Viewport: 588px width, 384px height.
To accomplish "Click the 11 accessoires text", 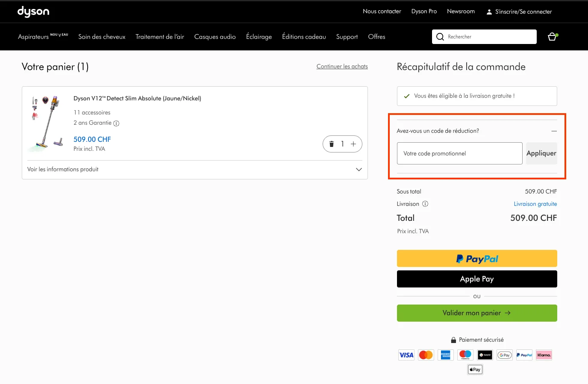I will click(x=92, y=112).
